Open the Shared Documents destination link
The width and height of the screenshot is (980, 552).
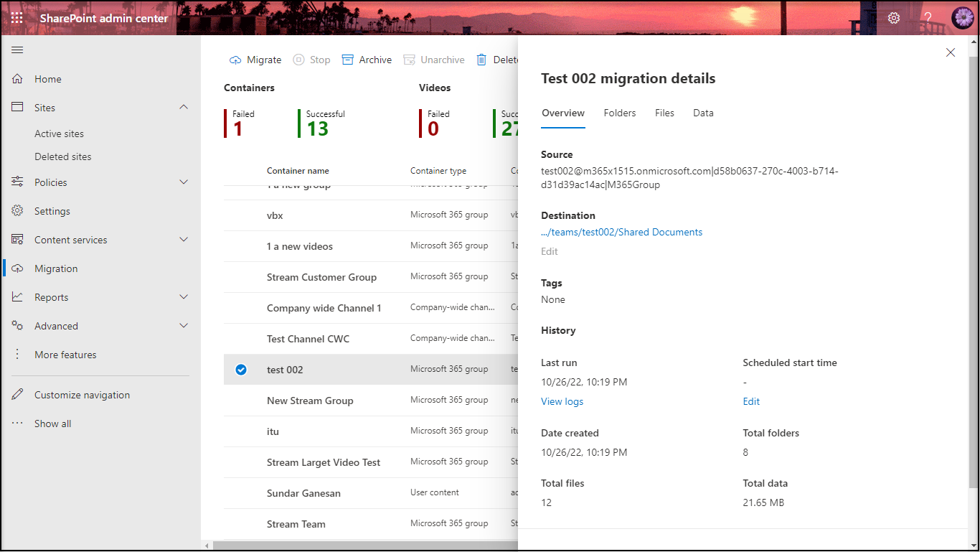tap(621, 232)
